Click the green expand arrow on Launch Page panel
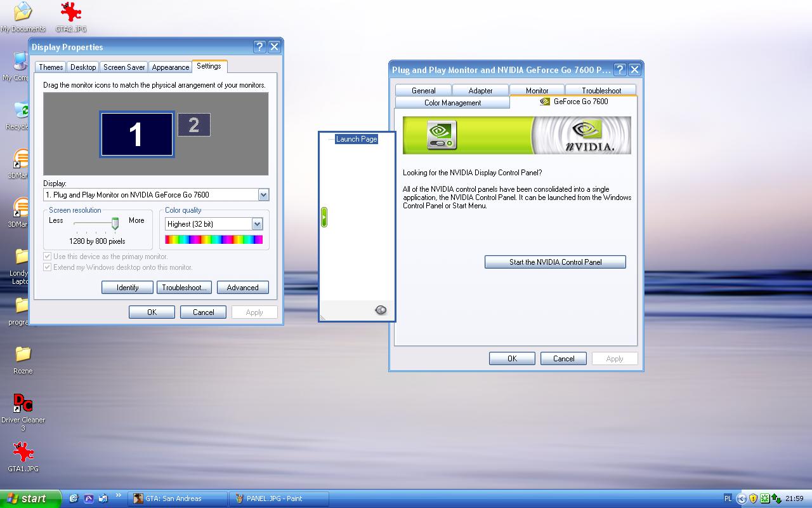 (x=324, y=217)
